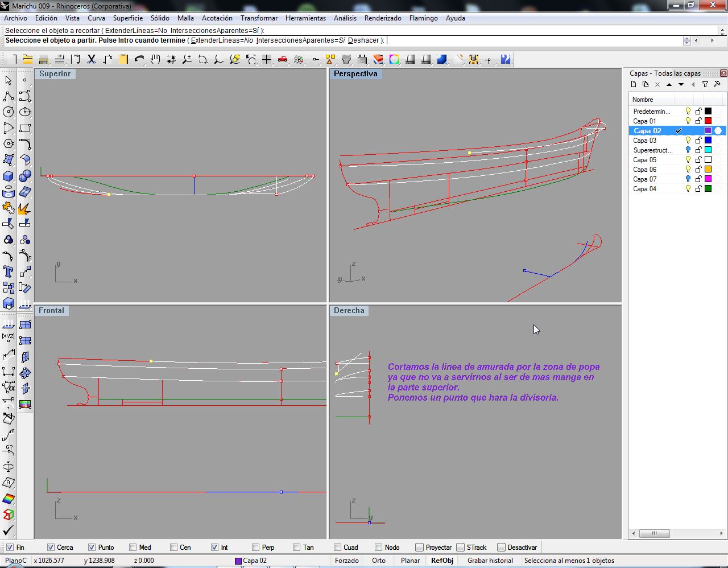
Task: Toggle the Fin object snap checkbox
Action: click(x=10, y=548)
